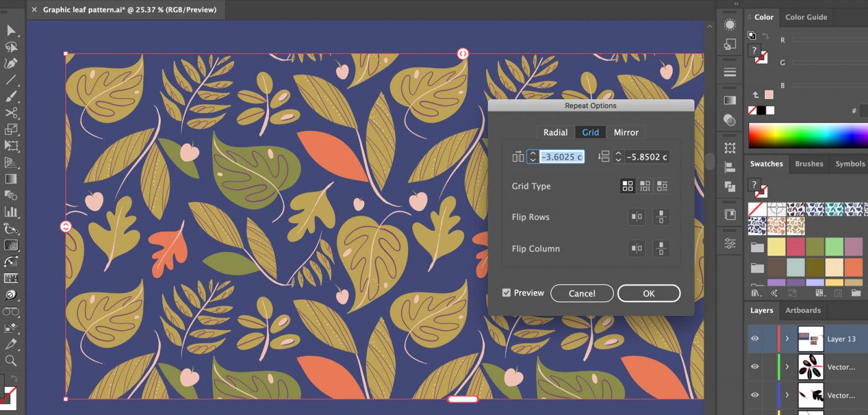
Task: Select the Pen tool
Action: tap(10, 63)
